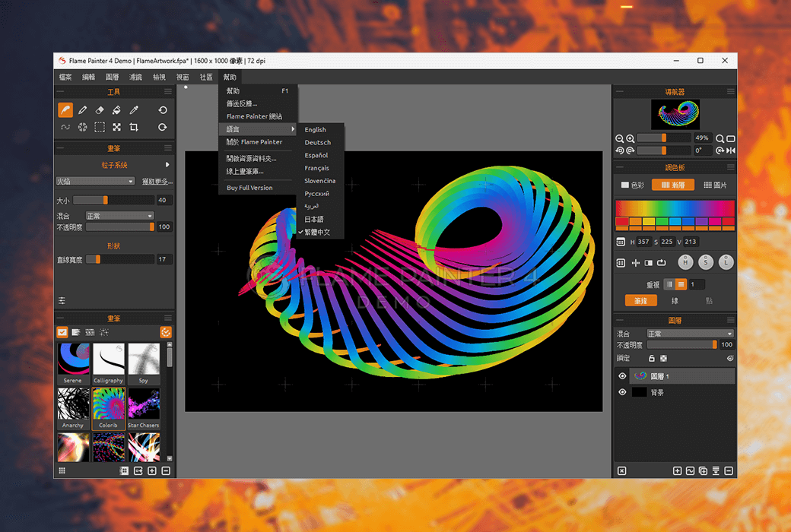
Task: Open the brush 混合 blend mode dropdown
Action: [119, 216]
